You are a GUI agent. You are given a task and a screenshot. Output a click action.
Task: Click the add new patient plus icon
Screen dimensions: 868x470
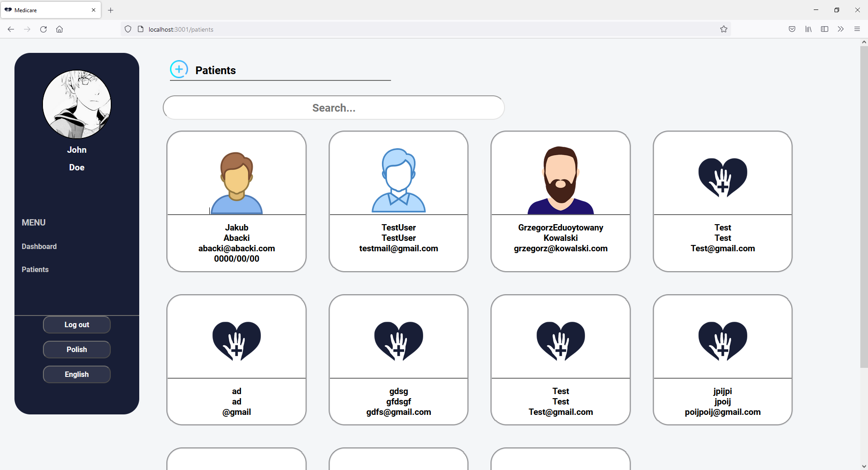pos(179,69)
